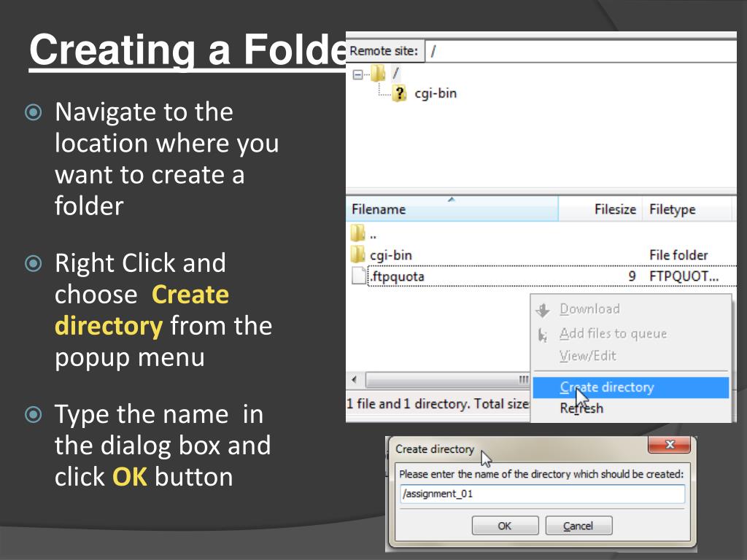Select the .ftpquota file name

pos(397,276)
